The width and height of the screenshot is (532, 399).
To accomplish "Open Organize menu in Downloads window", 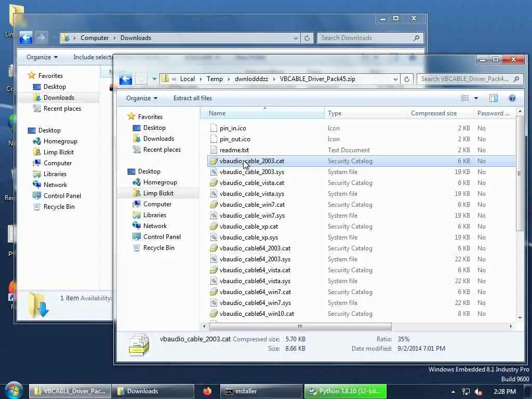I will 42,57.
